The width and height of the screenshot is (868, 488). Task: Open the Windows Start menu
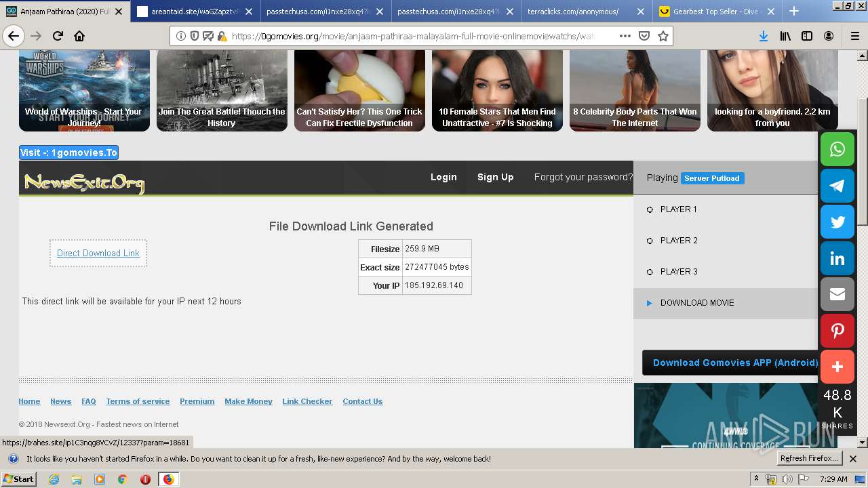point(18,479)
